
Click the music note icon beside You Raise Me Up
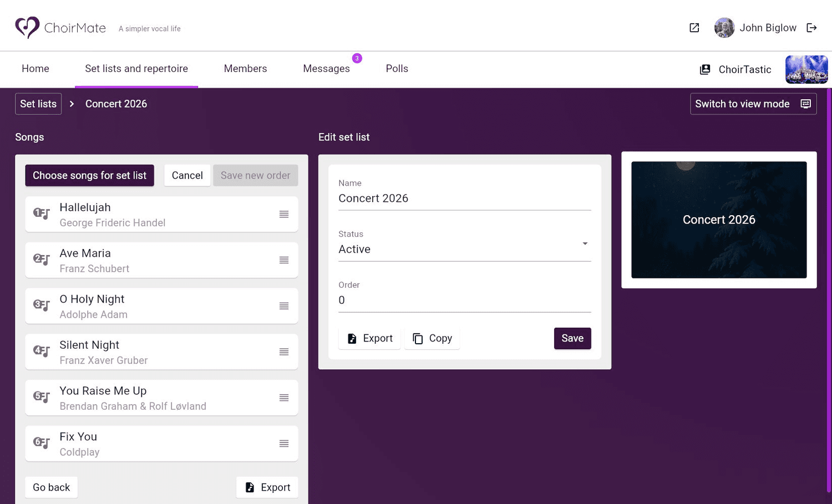click(42, 397)
